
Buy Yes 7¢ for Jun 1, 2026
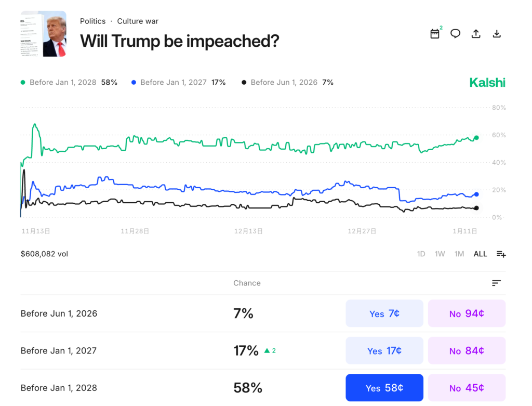pyautogui.click(x=384, y=313)
